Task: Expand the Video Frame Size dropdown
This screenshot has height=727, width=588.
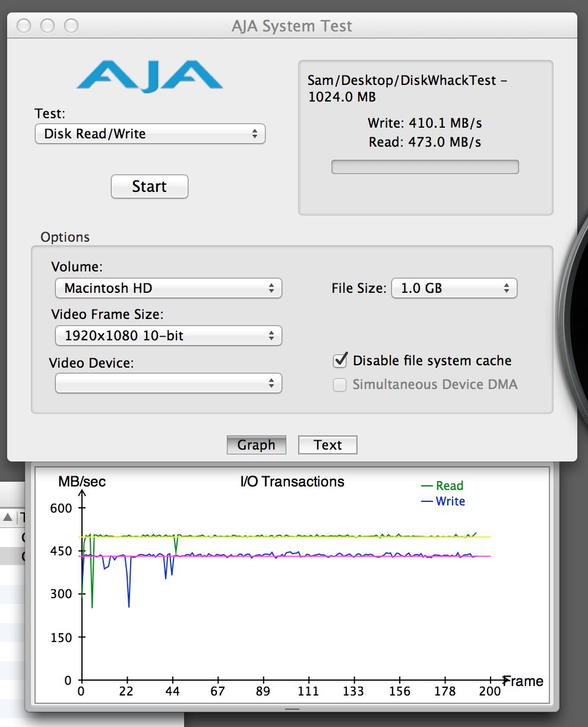Action: 168,336
